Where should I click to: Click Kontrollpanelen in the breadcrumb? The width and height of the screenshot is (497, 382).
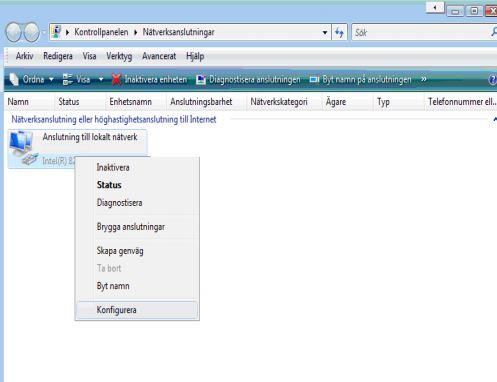[x=101, y=32]
